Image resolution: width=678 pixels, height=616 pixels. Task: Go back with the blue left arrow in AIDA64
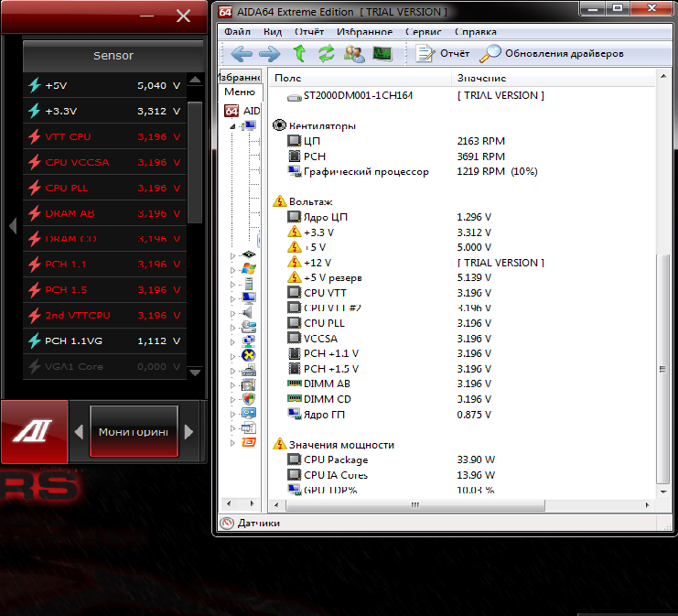[242, 54]
